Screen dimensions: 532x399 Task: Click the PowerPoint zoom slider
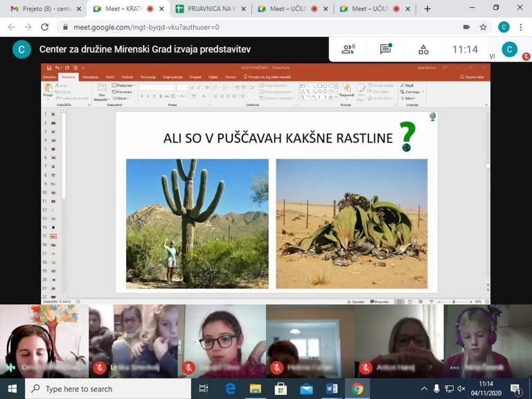454,301
